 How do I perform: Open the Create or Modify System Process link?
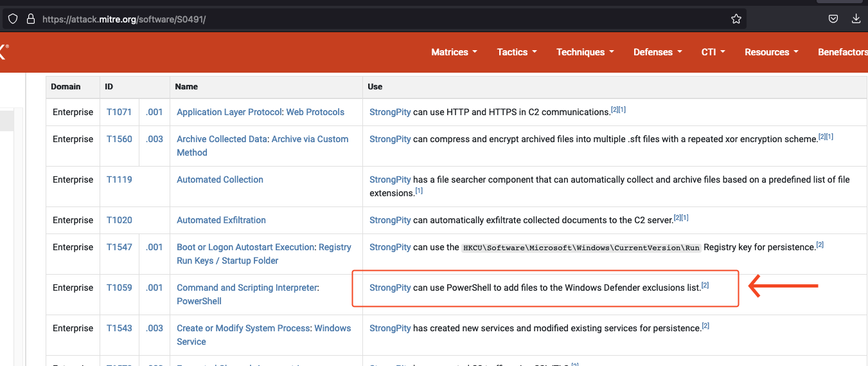tap(244, 328)
